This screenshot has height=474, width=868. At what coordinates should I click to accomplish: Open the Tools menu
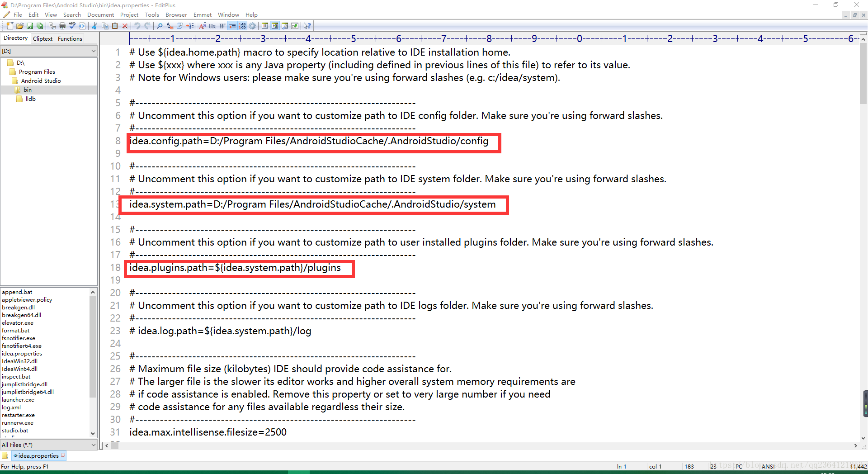tap(152, 15)
